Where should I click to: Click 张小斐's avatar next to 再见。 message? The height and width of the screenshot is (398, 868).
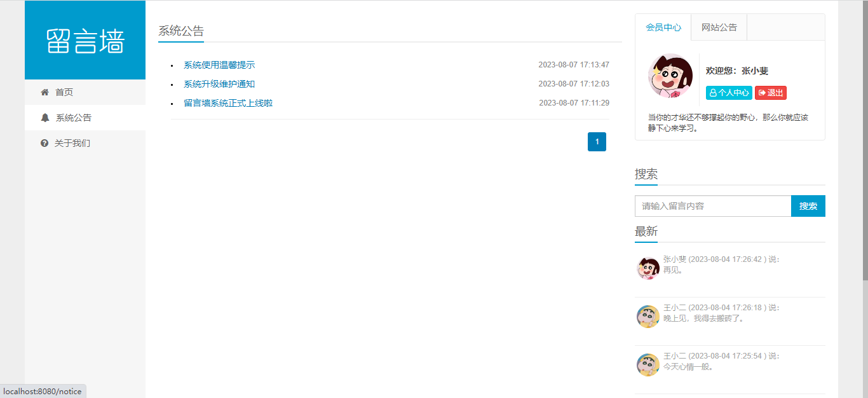(x=648, y=268)
